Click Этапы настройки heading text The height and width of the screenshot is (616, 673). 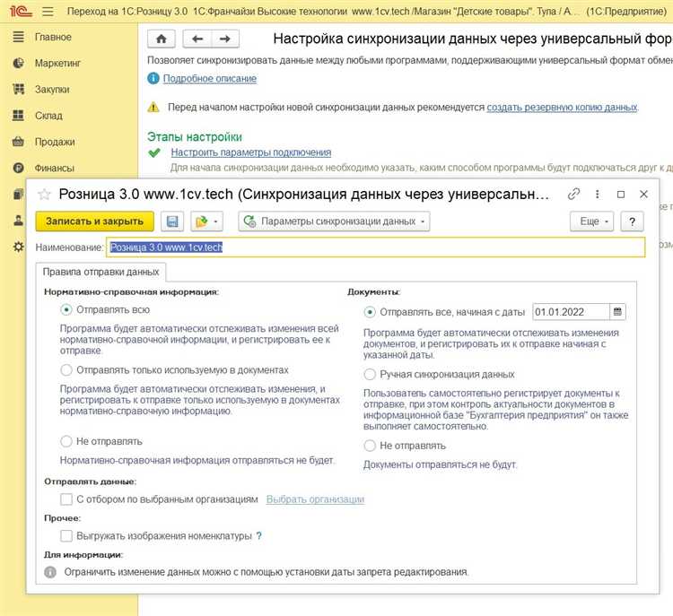pos(195,137)
